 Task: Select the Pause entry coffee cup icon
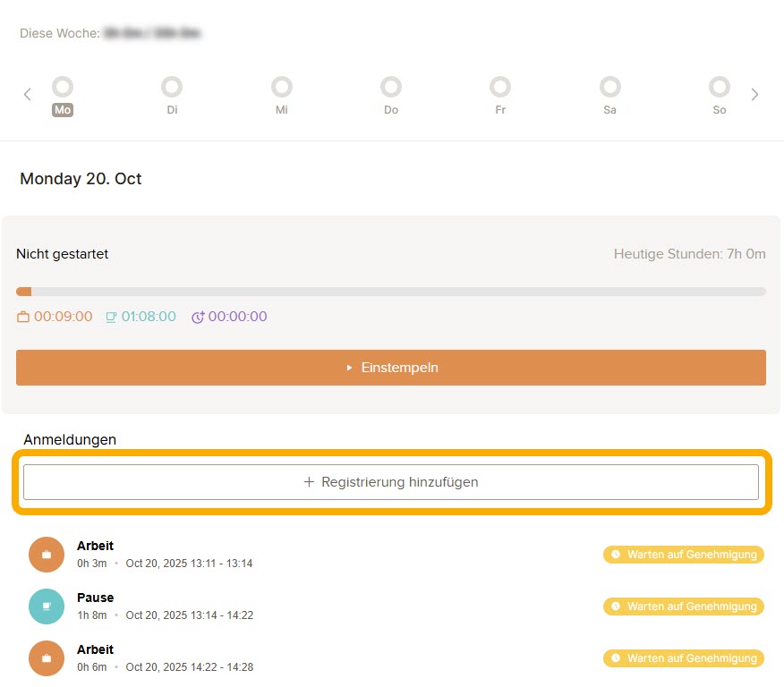pos(47,606)
